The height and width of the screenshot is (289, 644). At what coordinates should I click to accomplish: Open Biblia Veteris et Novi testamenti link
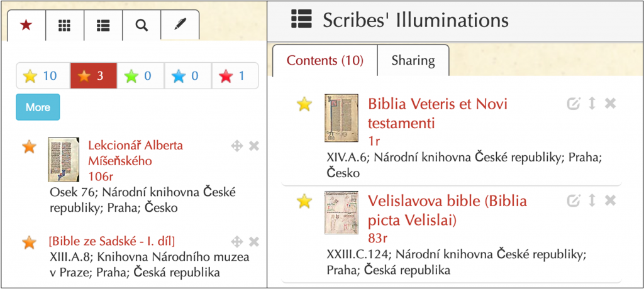437,112
